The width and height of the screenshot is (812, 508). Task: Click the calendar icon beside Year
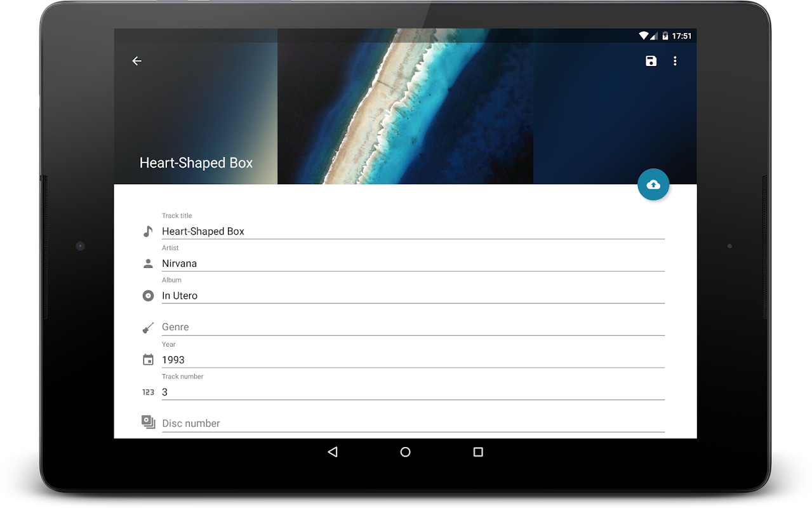tap(148, 360)
